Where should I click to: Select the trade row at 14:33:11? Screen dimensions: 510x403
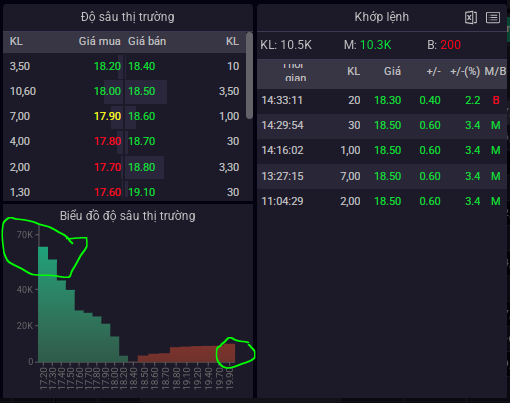[x=382, y=100]
